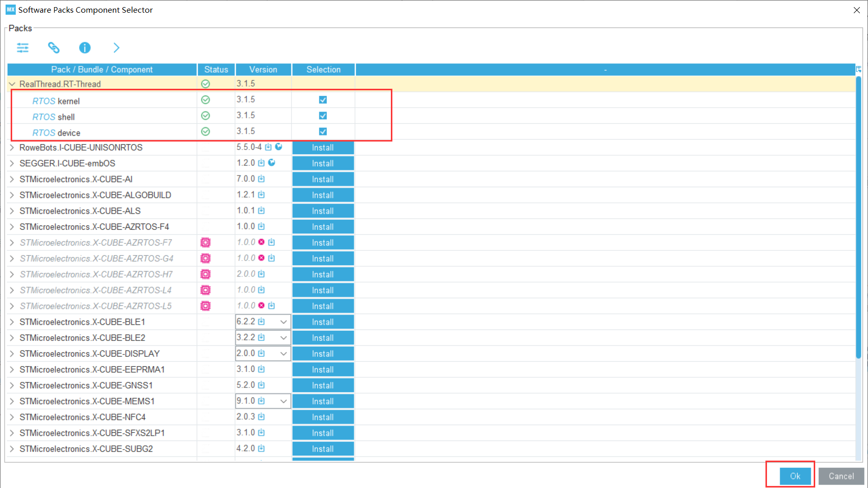Select the info icon in the Packs toolbar
Viewport: 868px width, 488px height.
85,48
